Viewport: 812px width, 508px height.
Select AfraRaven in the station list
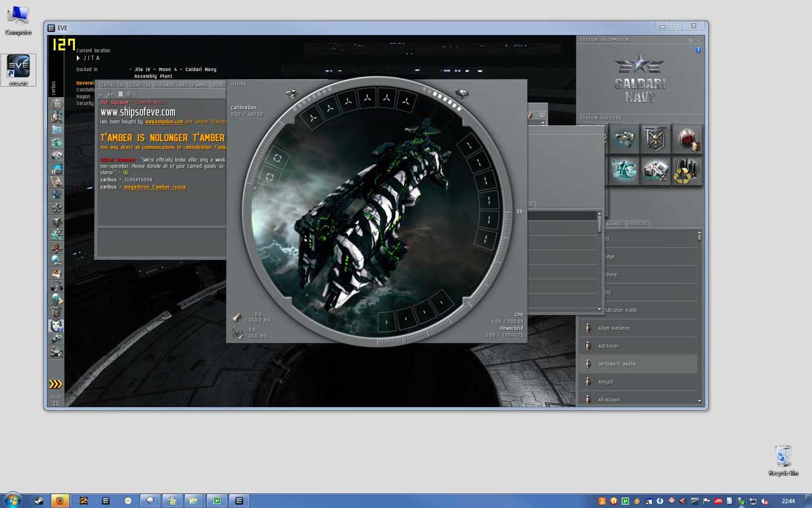coord(638,399)
